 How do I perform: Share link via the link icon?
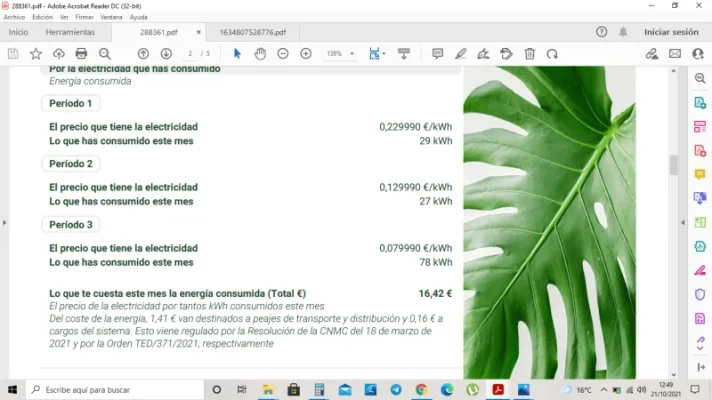click(x=652, y=54)
